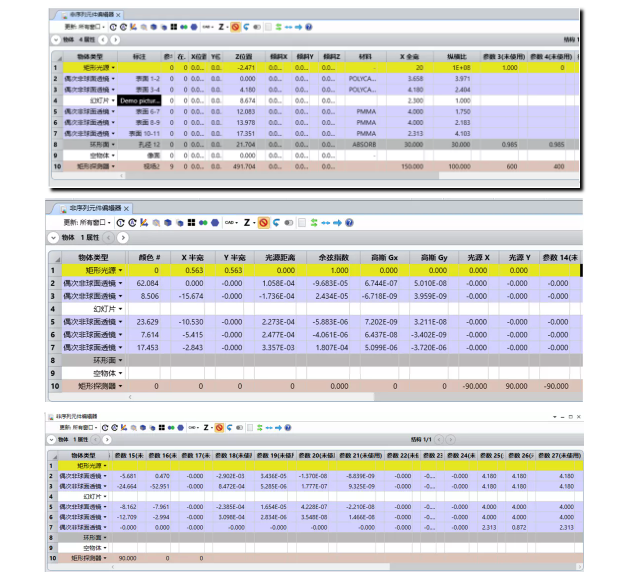Click next object arrow in top editor

[x=115, y=40]
